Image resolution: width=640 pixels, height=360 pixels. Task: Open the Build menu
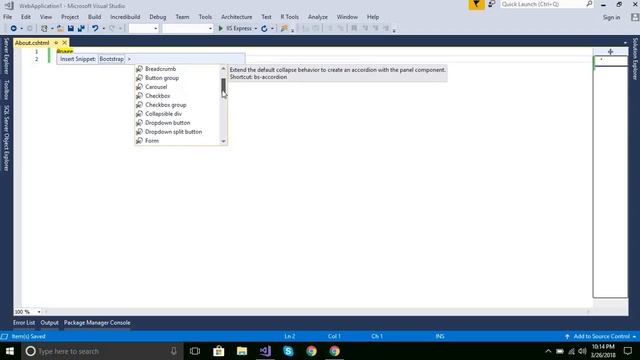94,17
